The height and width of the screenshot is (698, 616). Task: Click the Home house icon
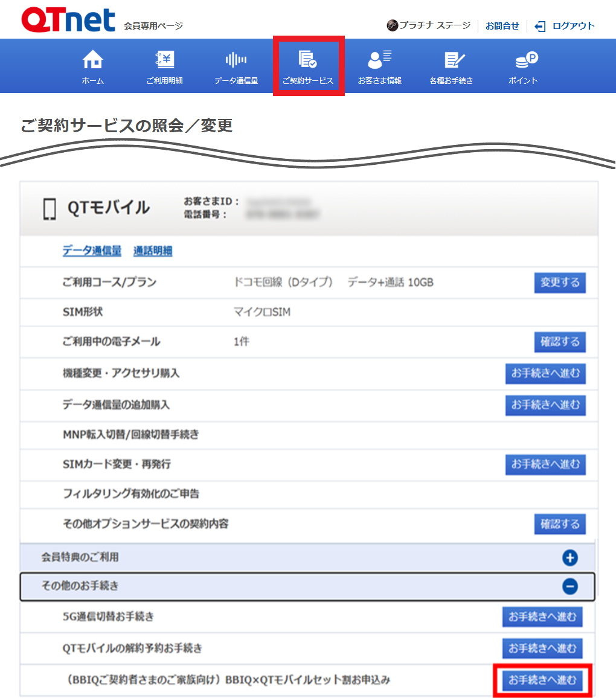(92, 60)
